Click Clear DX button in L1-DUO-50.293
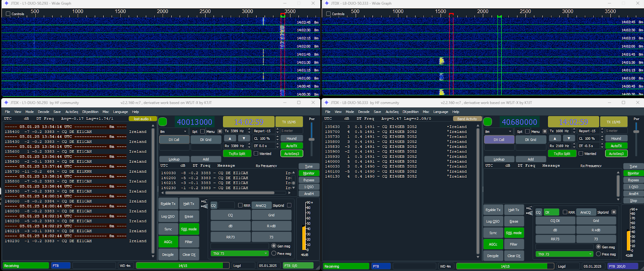 pyautogui.click(x=189, y=255)
